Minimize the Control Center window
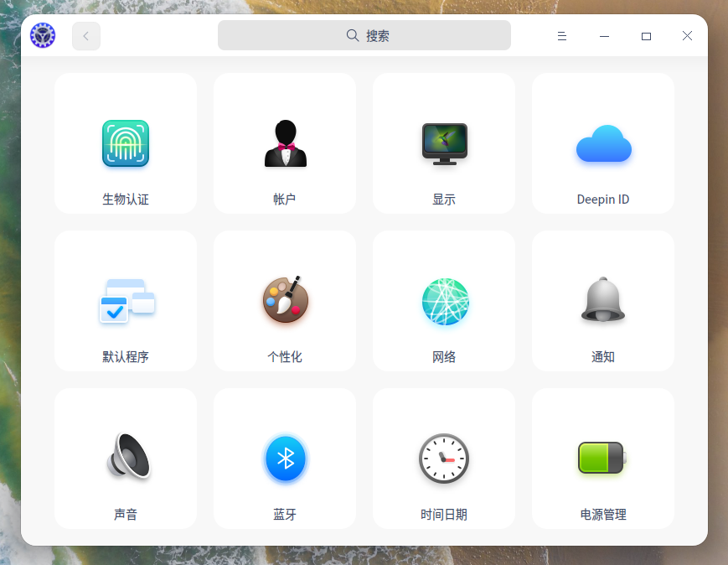Image resolution: width=728 pixels, height=565 pixels. (x=604, y=36)
